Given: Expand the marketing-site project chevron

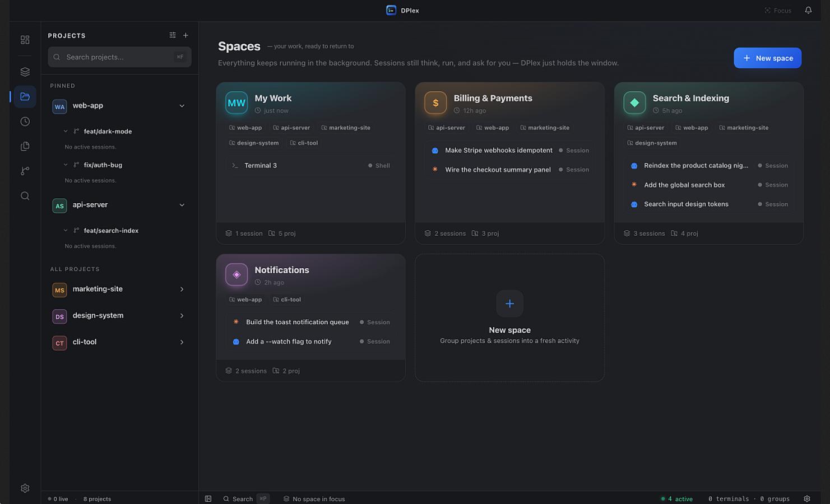Looking at the screenshot, I should tap(182, 289).
